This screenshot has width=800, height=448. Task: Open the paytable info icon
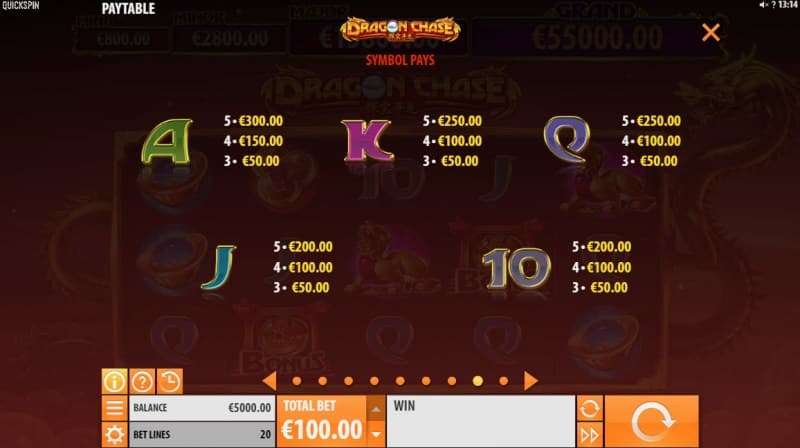click(x=114, y=381)
